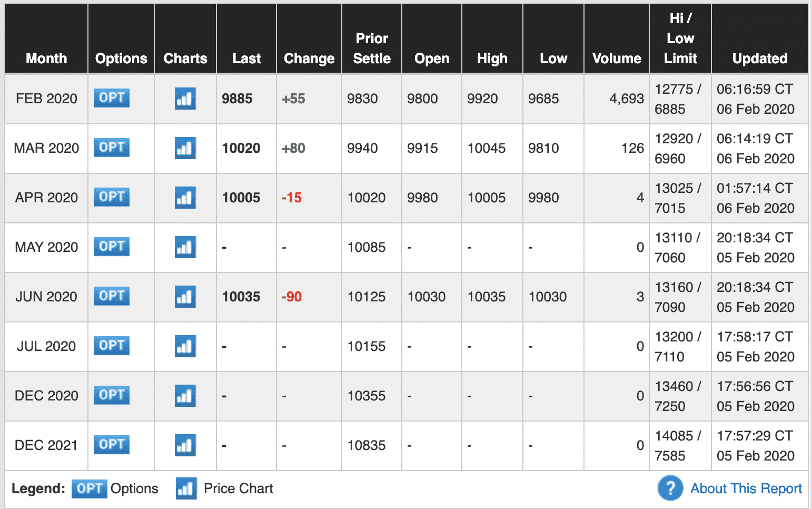Select the DEC 2020 month cell
This screenshot has height=509, width=812.
46,396
